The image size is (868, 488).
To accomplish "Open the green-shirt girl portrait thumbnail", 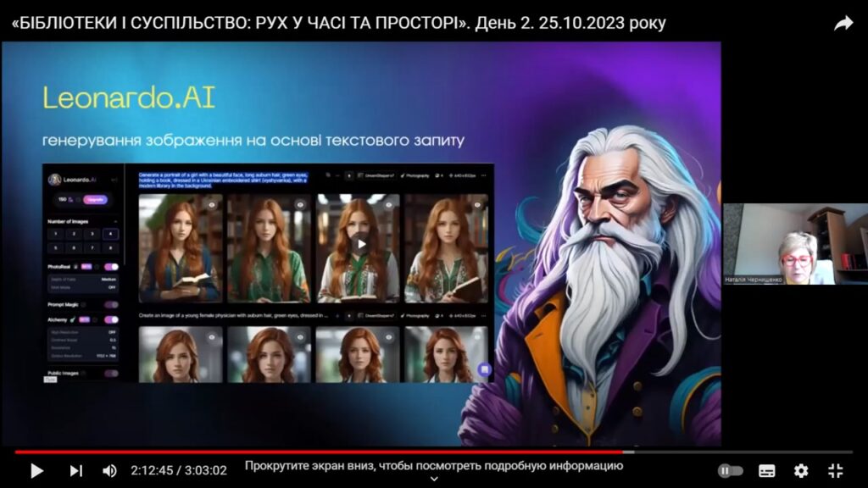I will click(x=269, y=248).
